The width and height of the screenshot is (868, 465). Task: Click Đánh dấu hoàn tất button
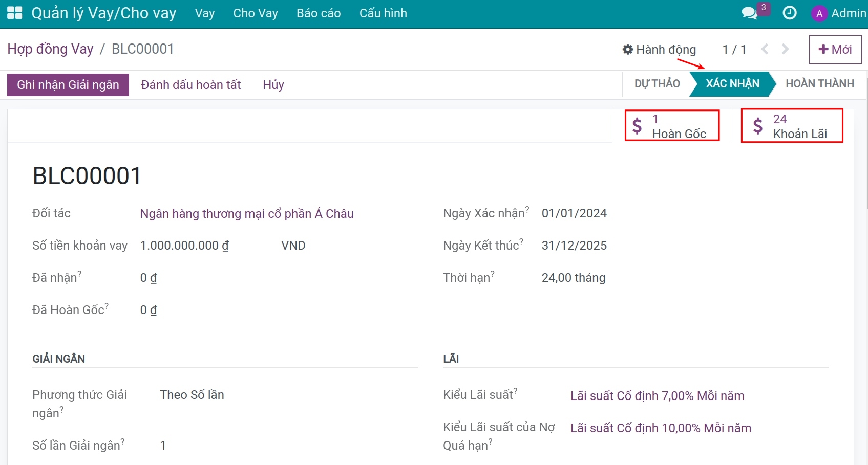pyautogui.click(x=191, y=85)
